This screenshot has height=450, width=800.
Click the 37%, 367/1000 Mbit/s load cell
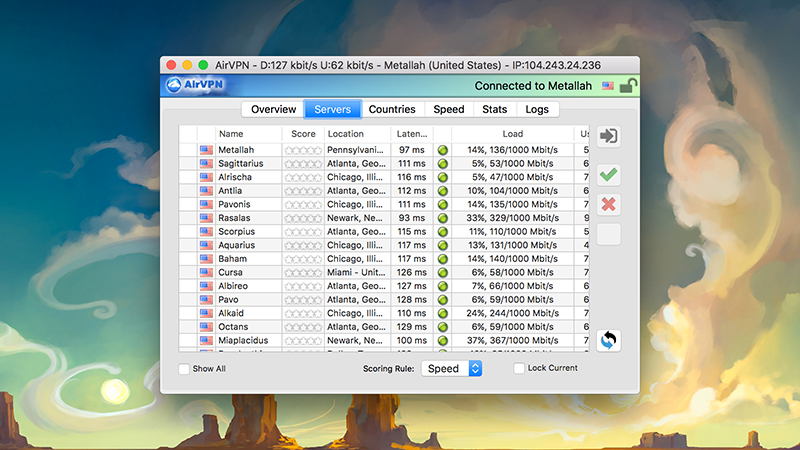tap(512, 340)
